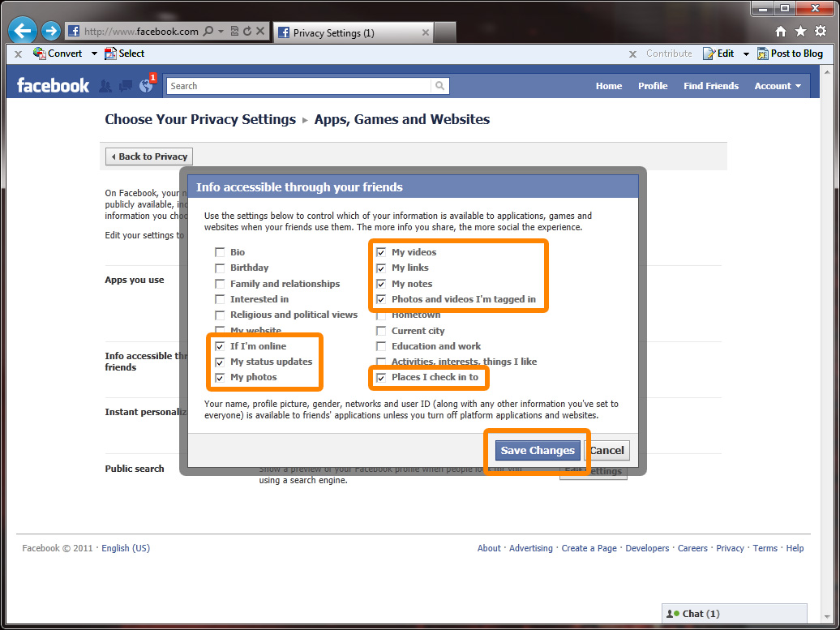Screen dimensions: 840x630
Task: Open browser Tools gear icon
Action: (821, 31)
